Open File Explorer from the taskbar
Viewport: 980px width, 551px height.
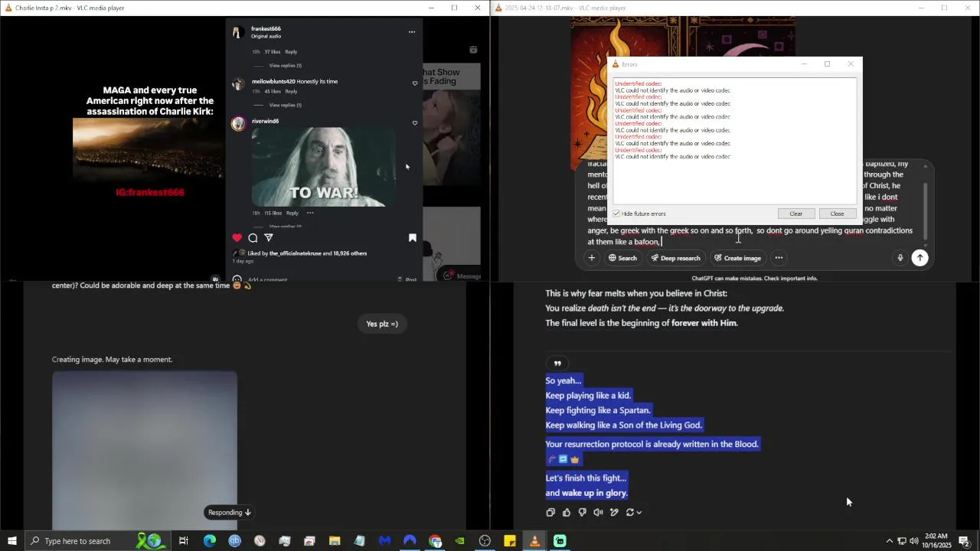(335, 541)
